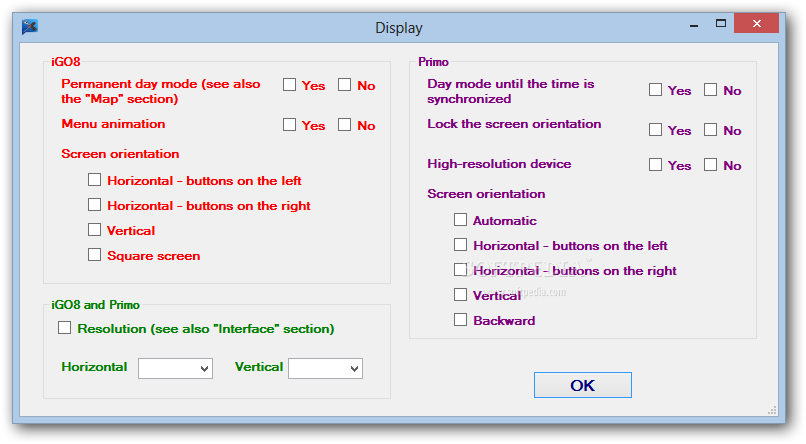806x444 pixels.
Task: Enable Yes for Menu animation
Action: coord(289,125)
